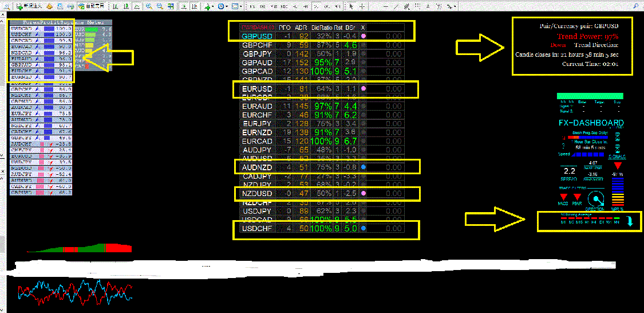This screenshot has width=644, height=313.
Task: Select the W1 timeframe in toolbar
Action: 327,6
